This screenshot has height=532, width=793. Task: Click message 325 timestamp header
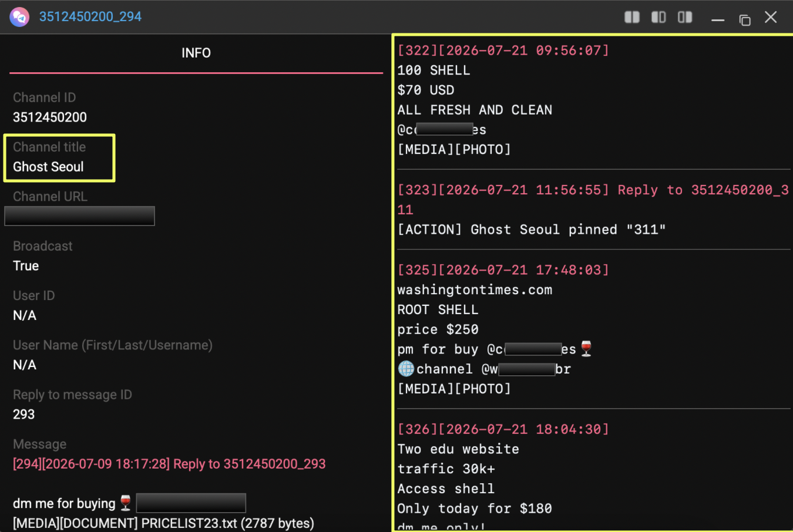click(x=503, y=270)
